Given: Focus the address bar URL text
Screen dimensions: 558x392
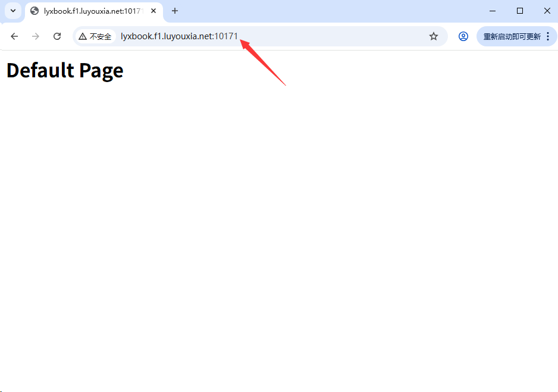Looking at the screenshot, I should coord(178,36).
